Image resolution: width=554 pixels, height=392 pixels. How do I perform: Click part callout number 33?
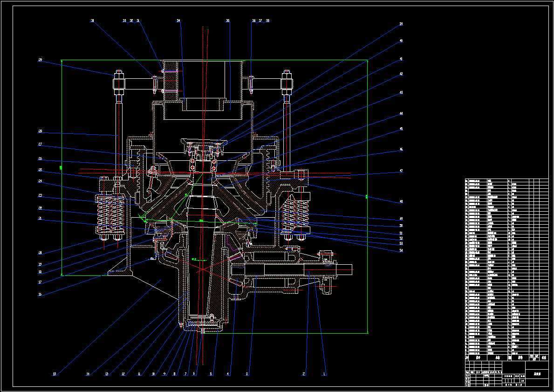(124, 21)
